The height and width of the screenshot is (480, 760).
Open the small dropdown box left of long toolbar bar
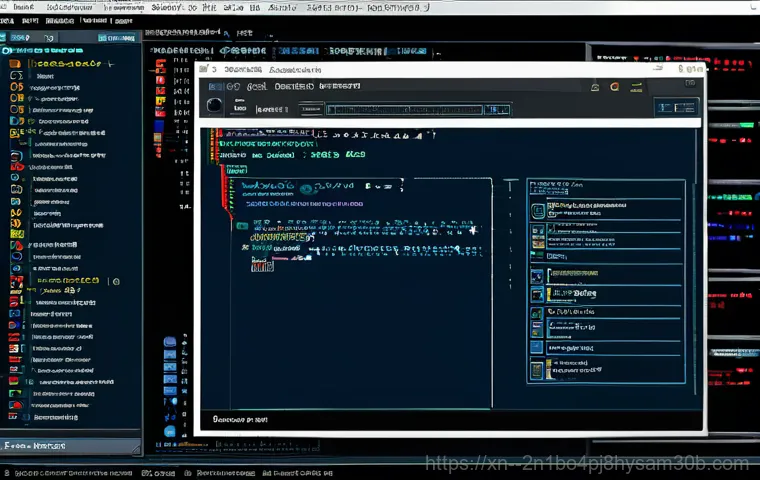pos(311,109)
